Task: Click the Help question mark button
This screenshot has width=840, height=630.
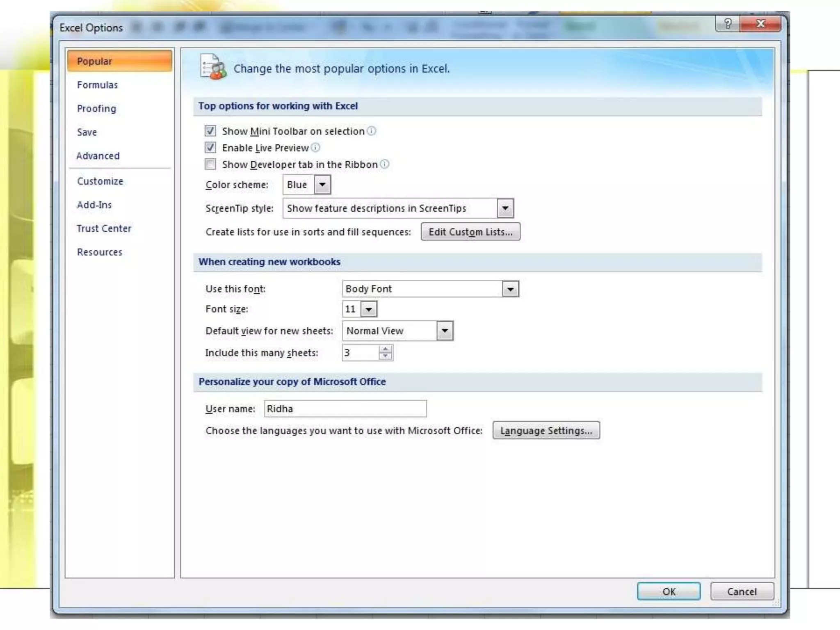Action: (728, 24)
